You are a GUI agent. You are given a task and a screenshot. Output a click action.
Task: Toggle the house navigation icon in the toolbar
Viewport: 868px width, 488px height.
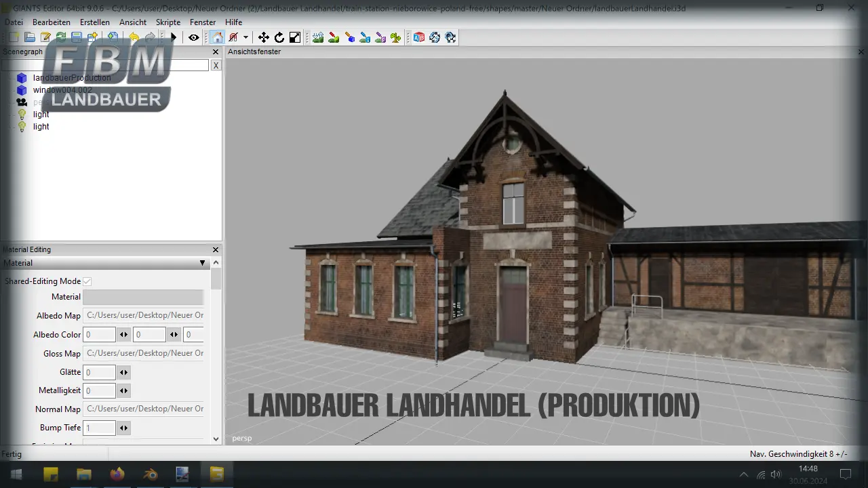point(217,37)
